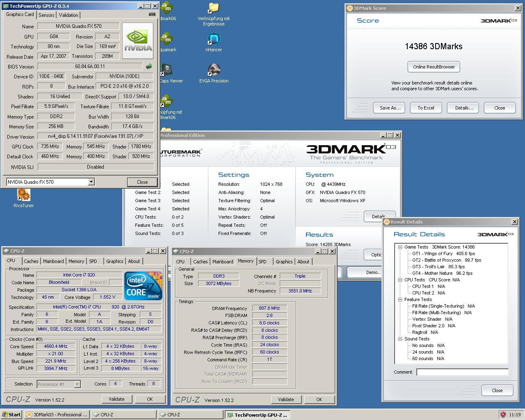
Task: Open the RivaTuner desktop icon
Action: pyautogui.click(x=23, y=199)
